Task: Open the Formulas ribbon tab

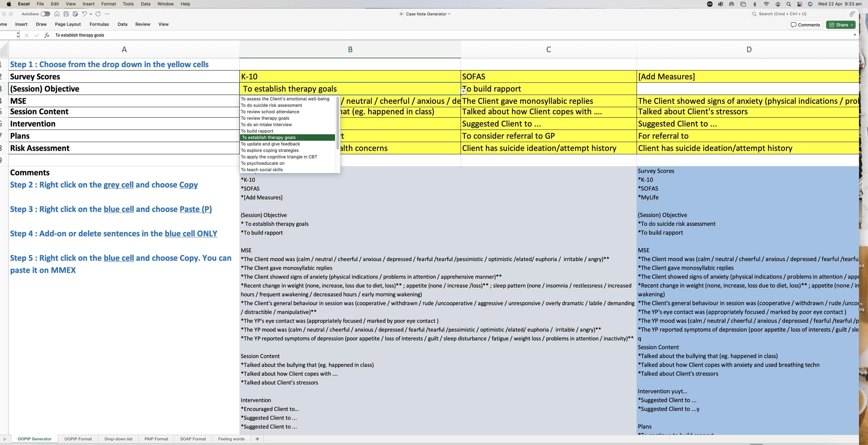Action: [99, 24]
